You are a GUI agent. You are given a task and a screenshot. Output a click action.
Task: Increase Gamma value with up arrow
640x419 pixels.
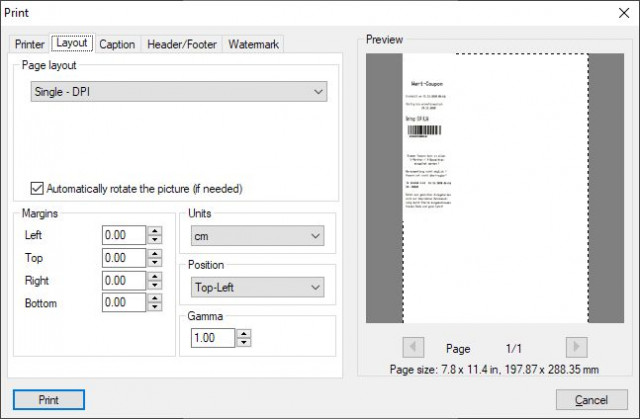[244, 333]
